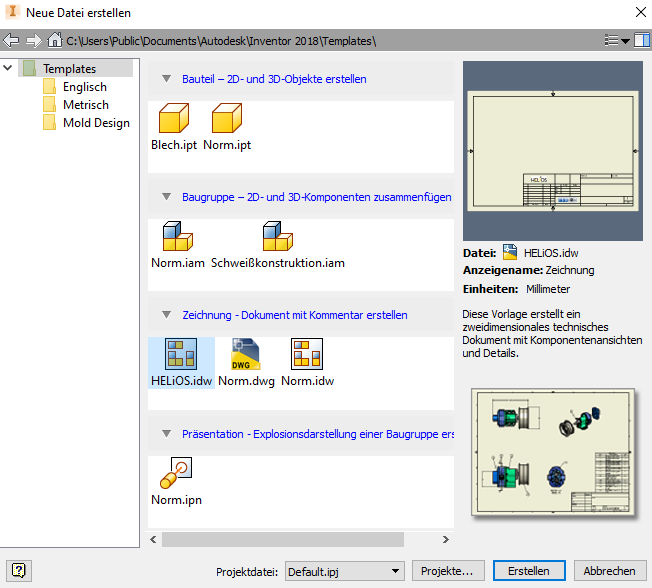Collapse the Templates tree node
The image size is (652, 588).
click(x=9, y=68)
